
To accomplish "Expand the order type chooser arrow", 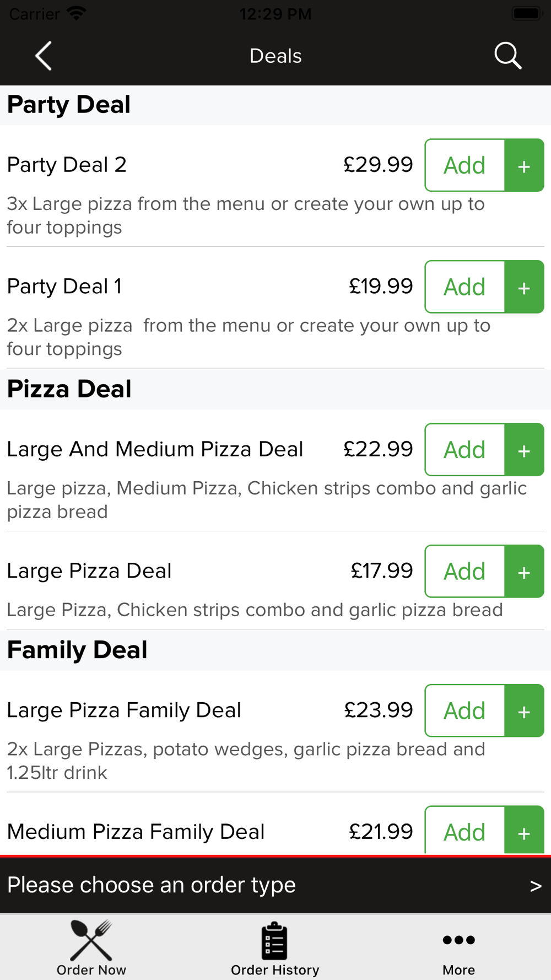I will pyautogui.click(x=536, y=886).
